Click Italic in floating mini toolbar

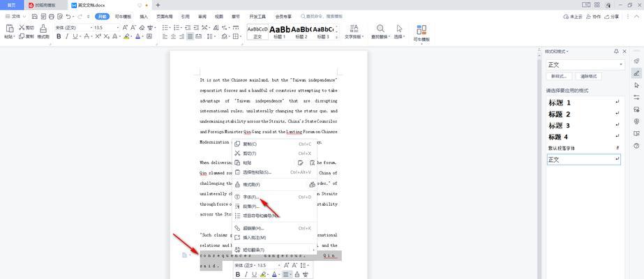[x=246, y=275]
